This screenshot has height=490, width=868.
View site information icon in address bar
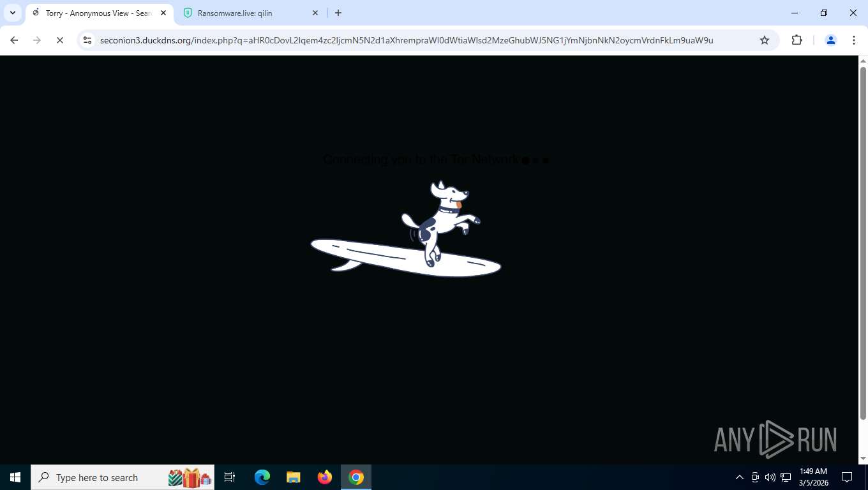(x=87, y=40)
